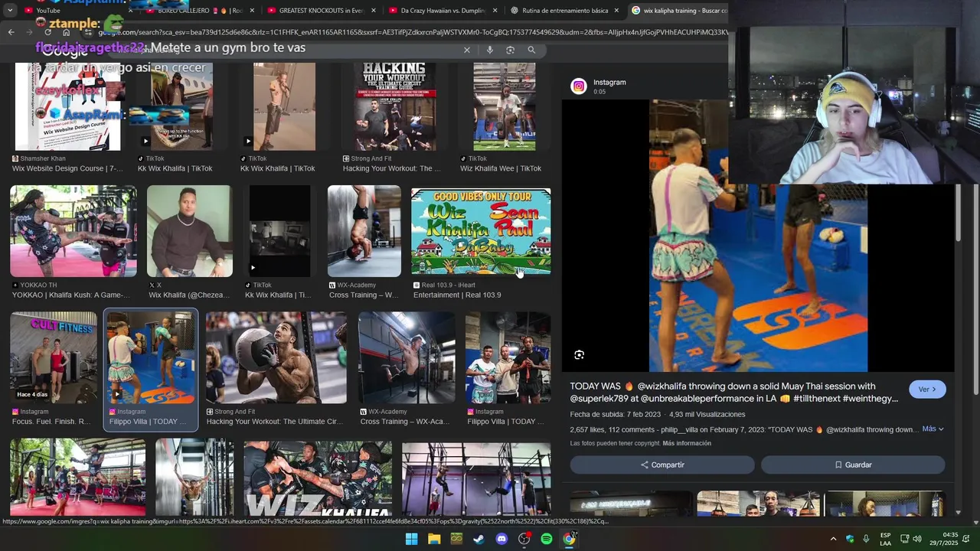Close the GREATEST KNOCKOUTS tab
980x551 pixels.
374,11
